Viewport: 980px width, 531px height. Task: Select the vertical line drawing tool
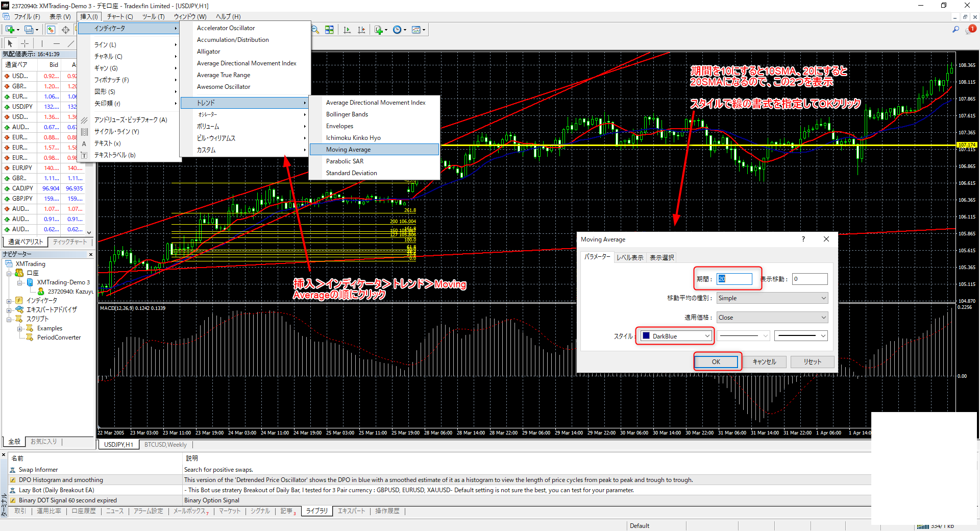coord(42,43)
